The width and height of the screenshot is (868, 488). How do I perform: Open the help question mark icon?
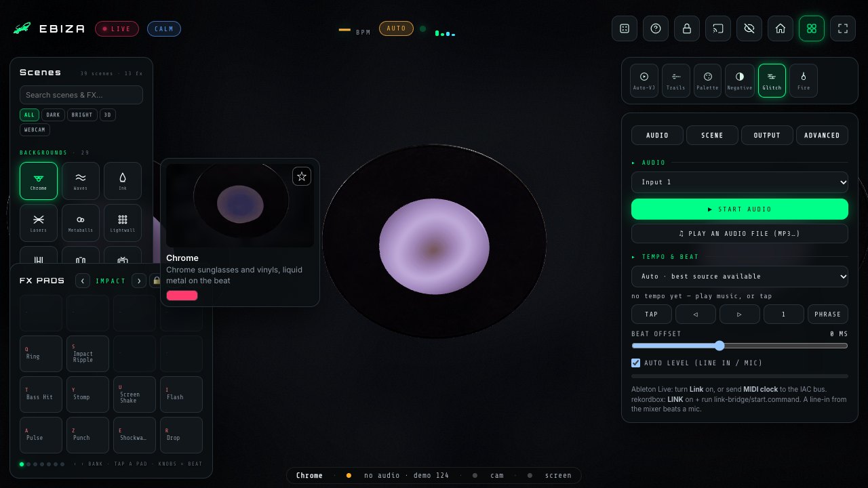pos(656,28)
